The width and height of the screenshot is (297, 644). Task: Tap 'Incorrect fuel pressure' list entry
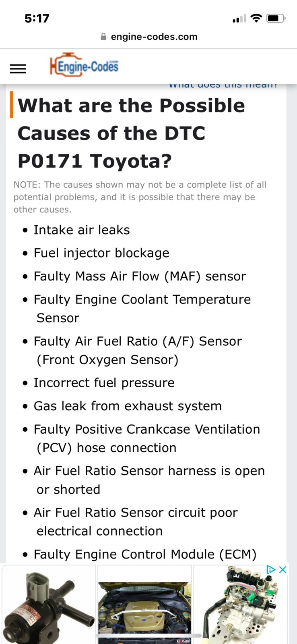(104, 382)
